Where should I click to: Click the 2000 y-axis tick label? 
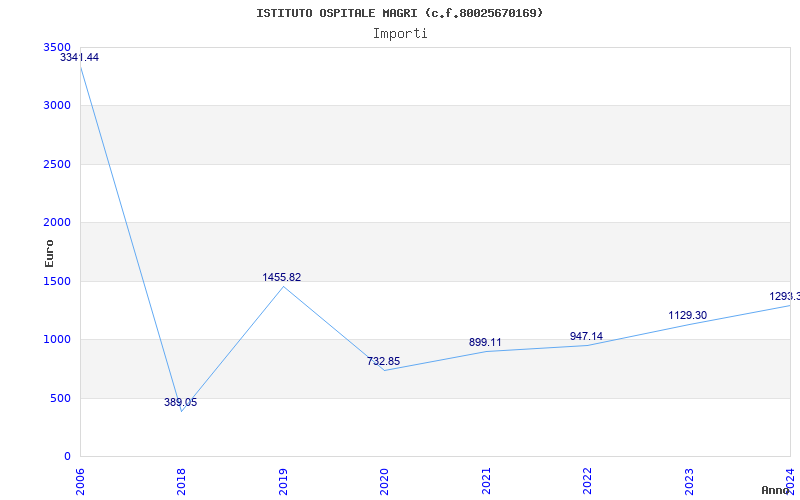coord(57,222)
